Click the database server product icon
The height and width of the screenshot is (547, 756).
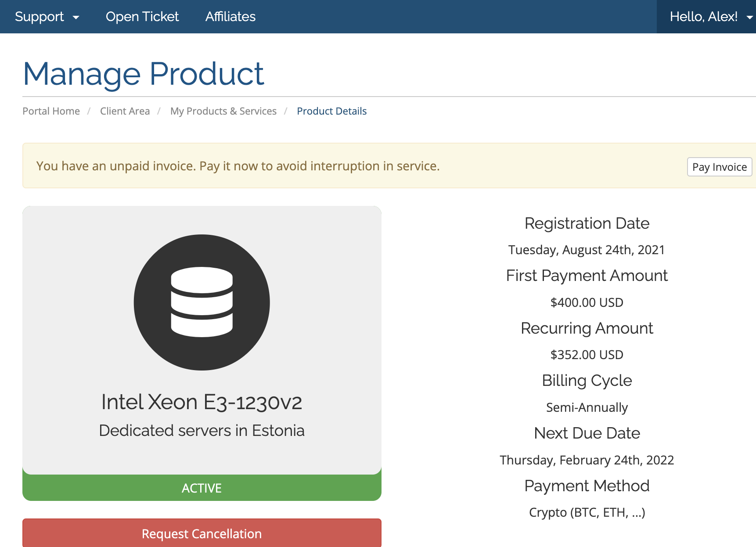point(202,302)
